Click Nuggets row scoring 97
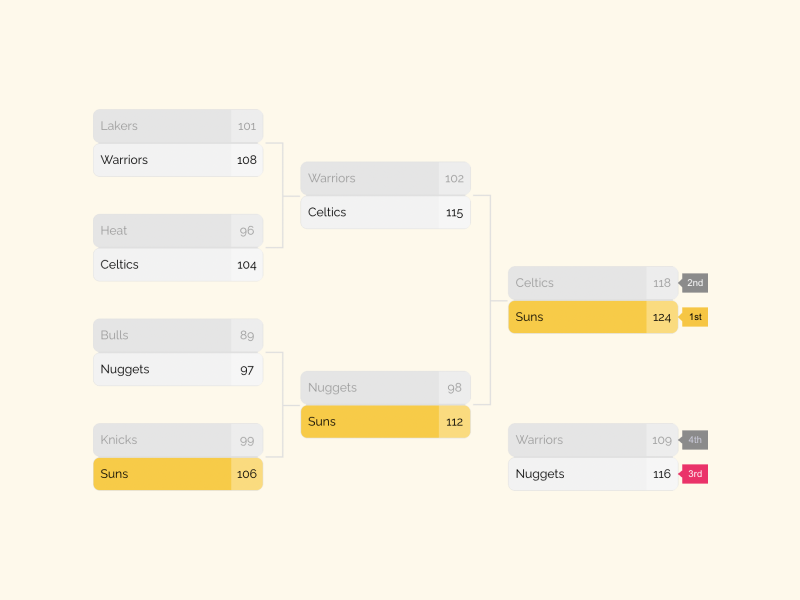This screenshot has width=800, height=600. point(165,369)
